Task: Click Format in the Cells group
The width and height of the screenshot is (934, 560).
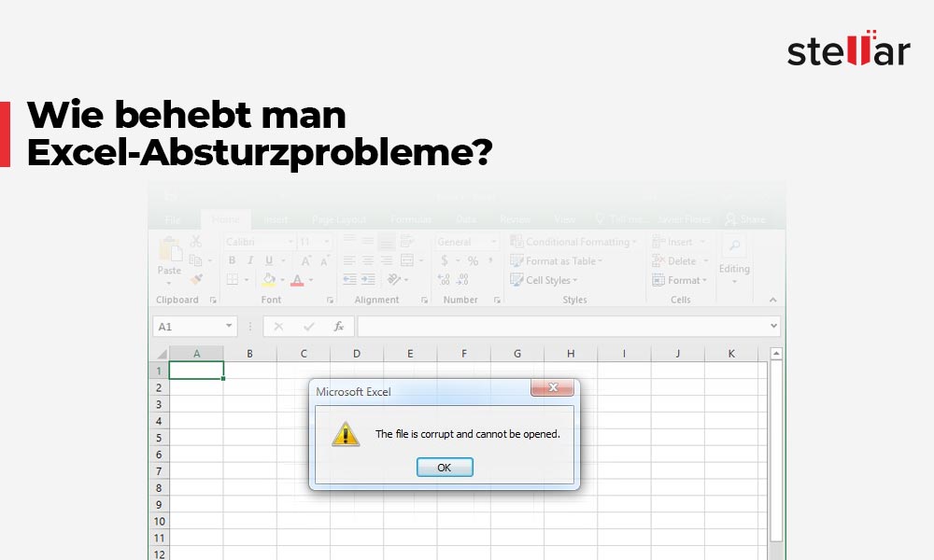Action: pyautogui.click(x=680, y=280)
